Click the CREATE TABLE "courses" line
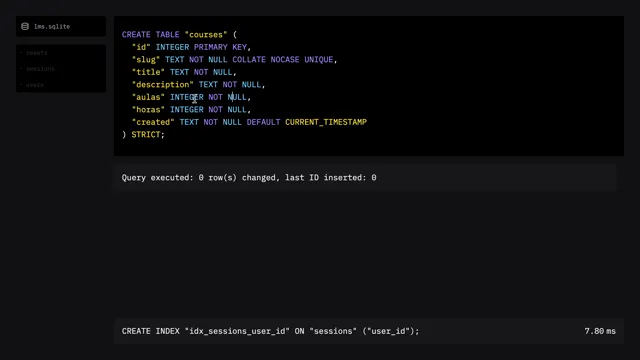 tap(179, 35)
